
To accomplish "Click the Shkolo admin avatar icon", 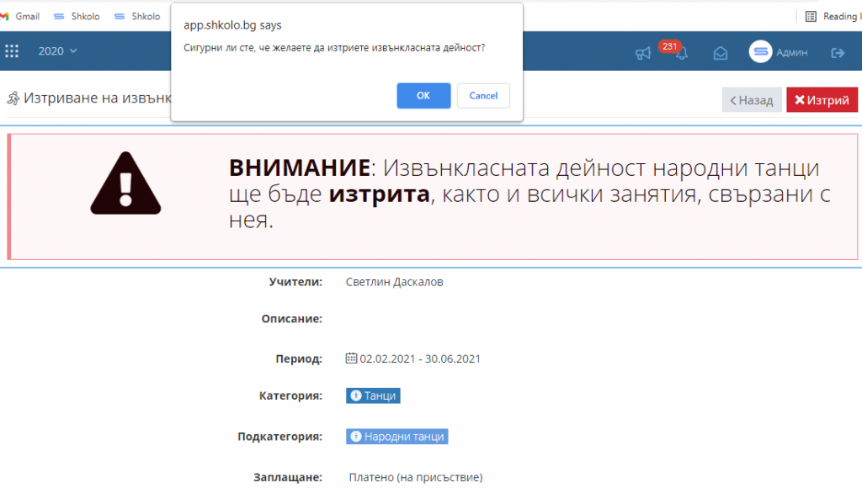I will [x=760, y=52].
